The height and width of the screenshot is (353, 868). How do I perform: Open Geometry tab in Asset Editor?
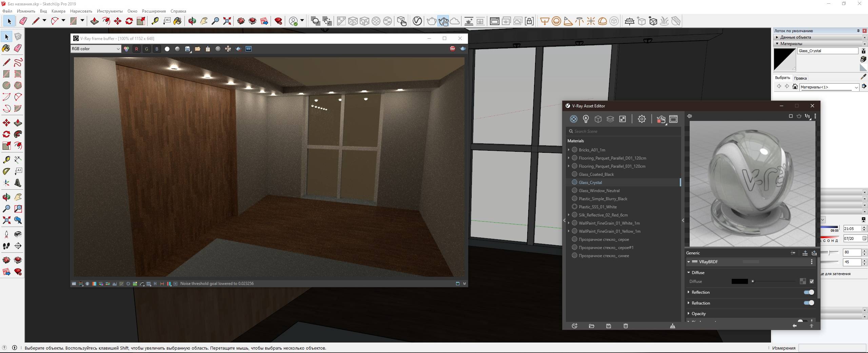click(598, 119)
